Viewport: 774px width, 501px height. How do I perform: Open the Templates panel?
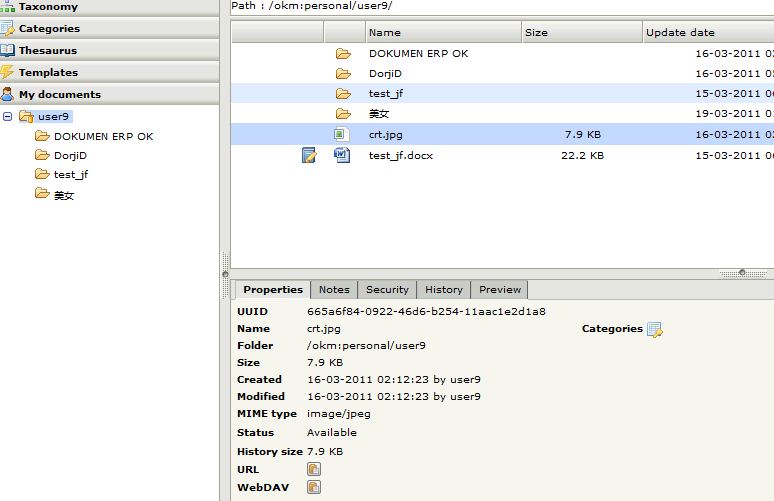click(109, 72)
